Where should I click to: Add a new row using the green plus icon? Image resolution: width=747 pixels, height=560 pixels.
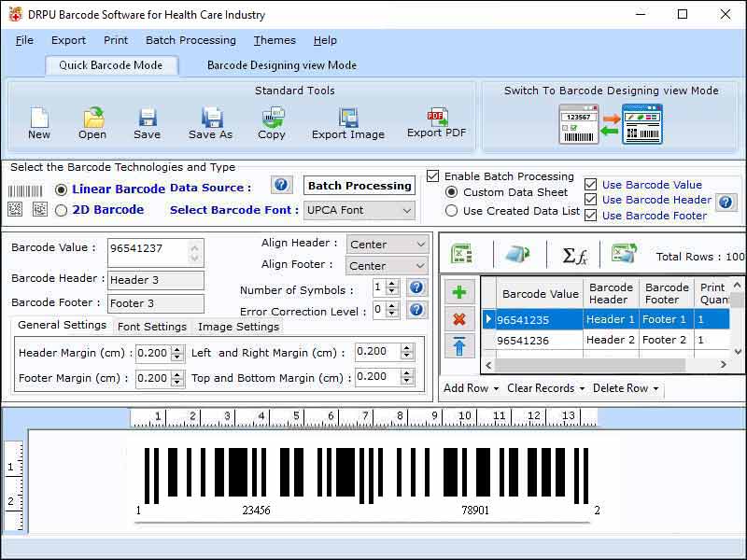(458, 291)
